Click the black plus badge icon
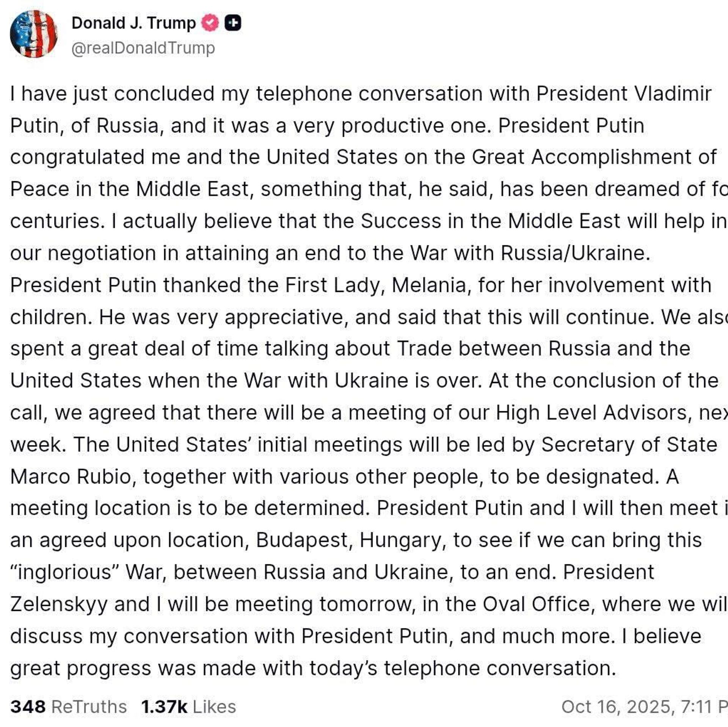This screenshot has height=727, width=728. (x=233, y=23)
